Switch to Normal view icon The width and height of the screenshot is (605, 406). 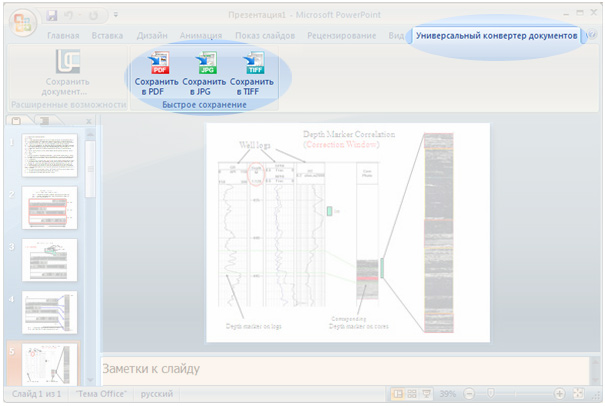click(x=397, y=394)
